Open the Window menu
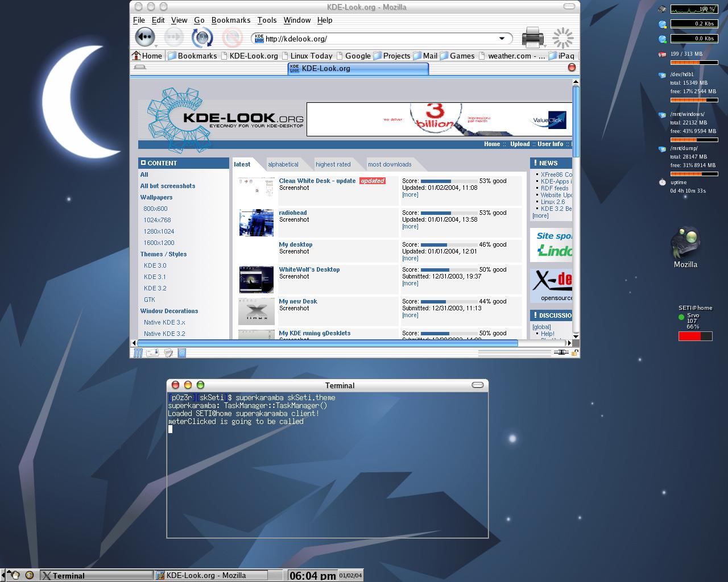 (297, 20)
